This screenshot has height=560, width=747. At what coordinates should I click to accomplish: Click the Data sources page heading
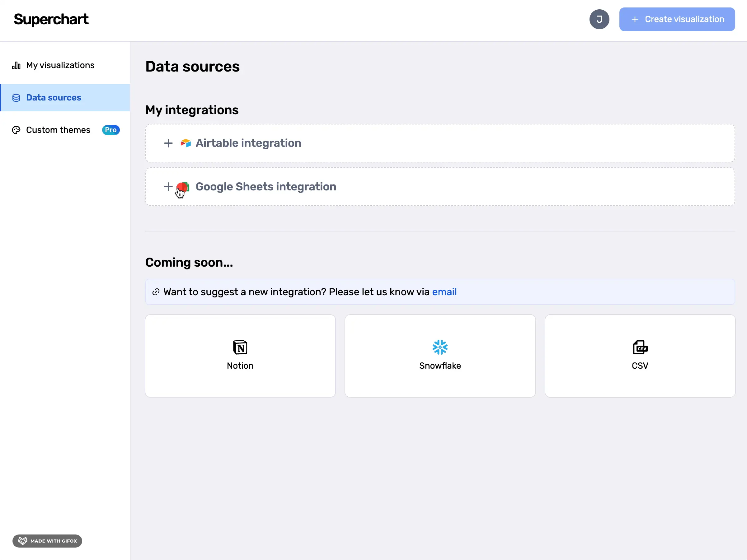point(192,67)
